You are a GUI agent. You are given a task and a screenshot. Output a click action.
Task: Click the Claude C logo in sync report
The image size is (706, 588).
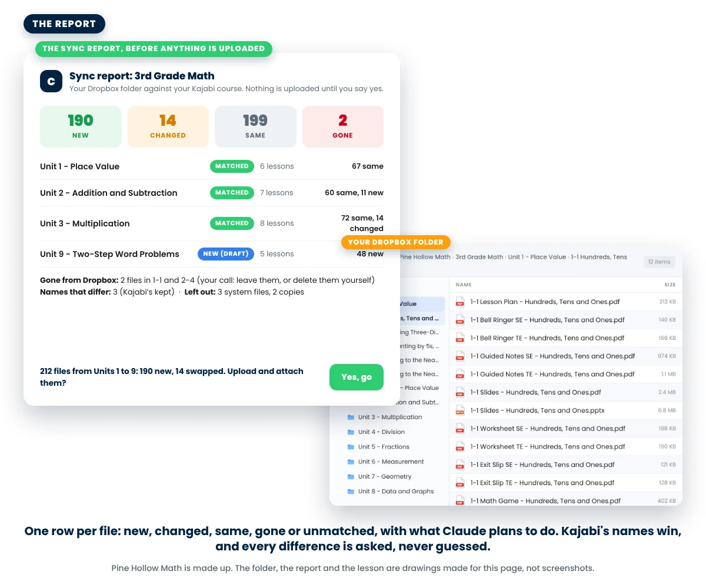pos(51,81)
